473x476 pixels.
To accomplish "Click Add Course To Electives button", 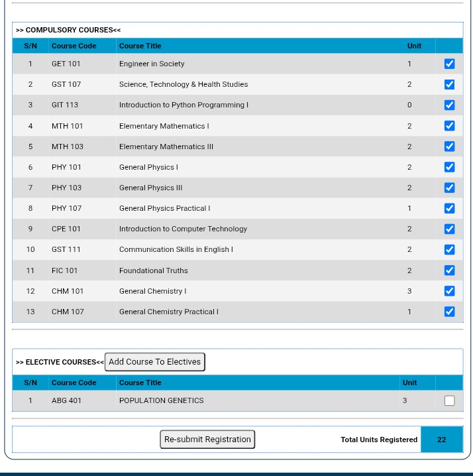I will pos(155,362).
